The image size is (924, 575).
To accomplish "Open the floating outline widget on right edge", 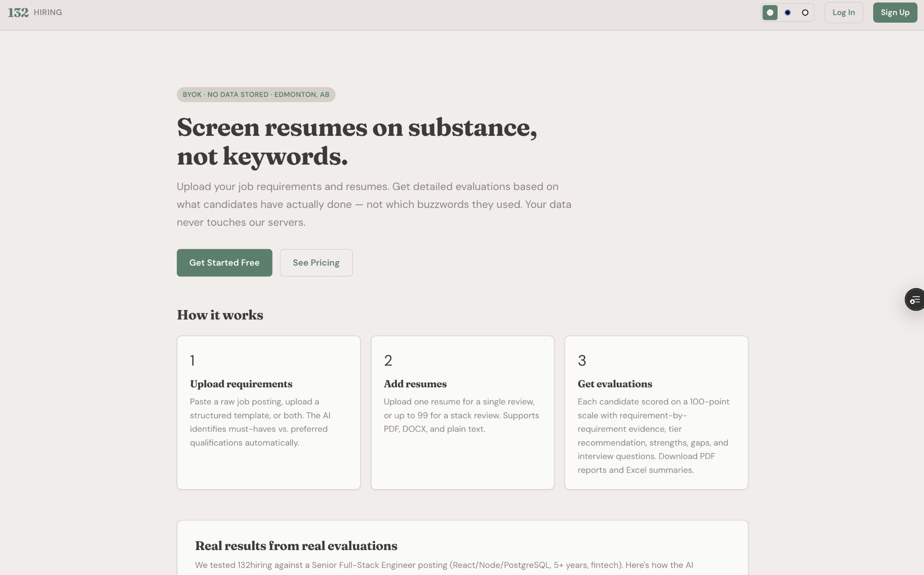I will pos(914,299).
